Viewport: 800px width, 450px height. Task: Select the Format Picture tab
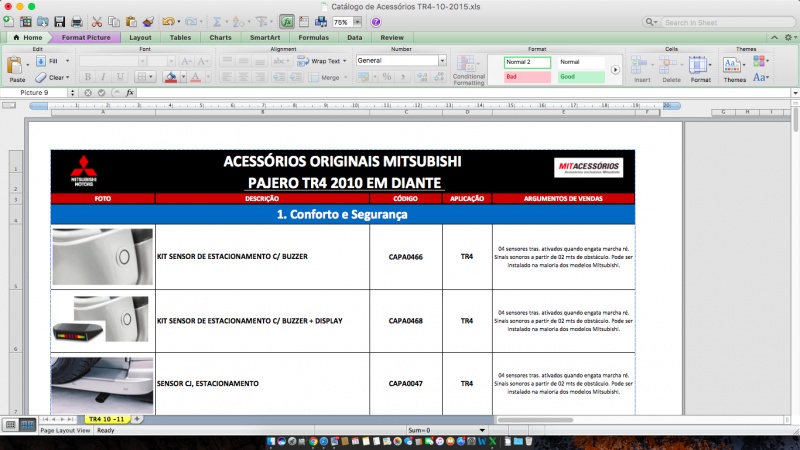click(x=86, y=37)
